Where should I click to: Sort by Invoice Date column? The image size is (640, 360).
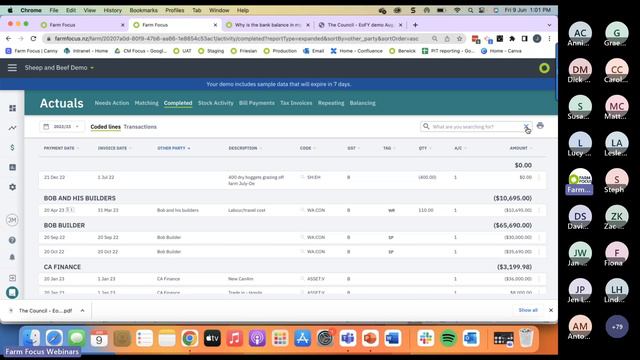[114, 148]
